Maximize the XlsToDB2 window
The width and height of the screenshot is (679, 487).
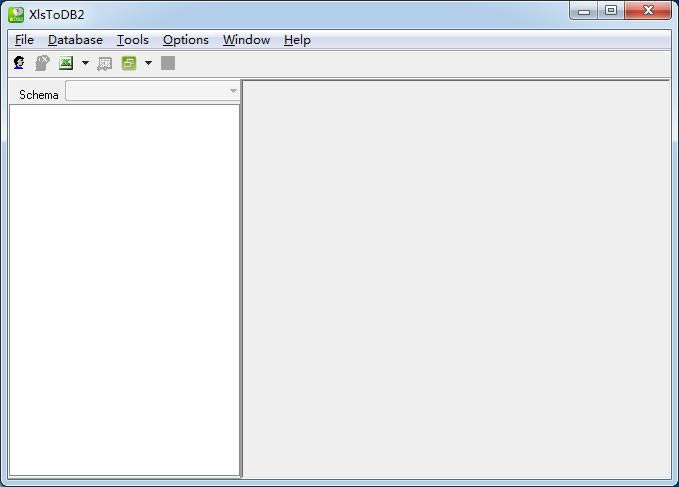tap(611, 11)
